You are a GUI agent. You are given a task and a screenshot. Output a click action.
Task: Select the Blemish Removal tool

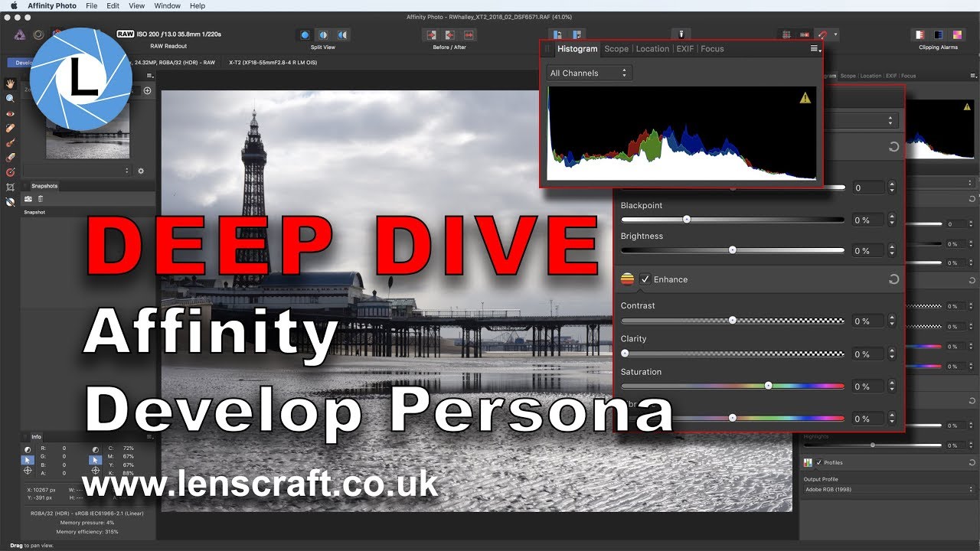click(x=10, y=128)
